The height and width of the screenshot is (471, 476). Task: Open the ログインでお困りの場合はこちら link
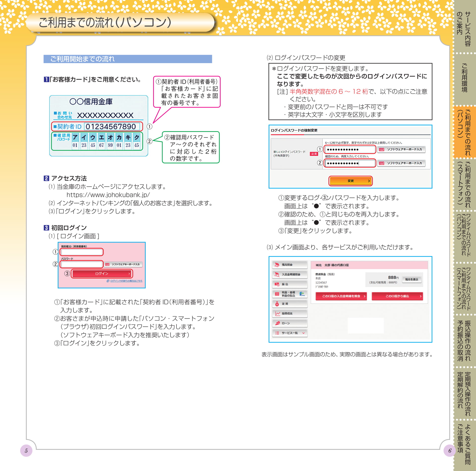[126, 281]
